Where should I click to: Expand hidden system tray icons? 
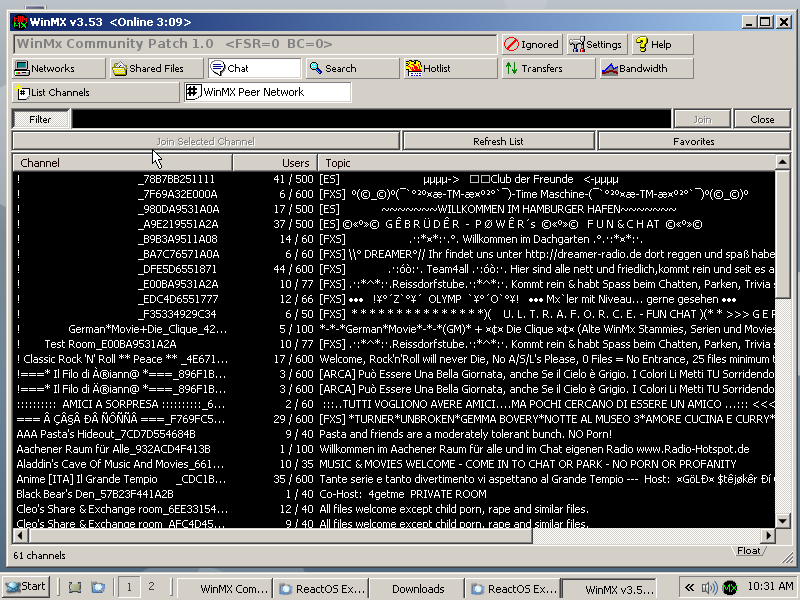690,588
